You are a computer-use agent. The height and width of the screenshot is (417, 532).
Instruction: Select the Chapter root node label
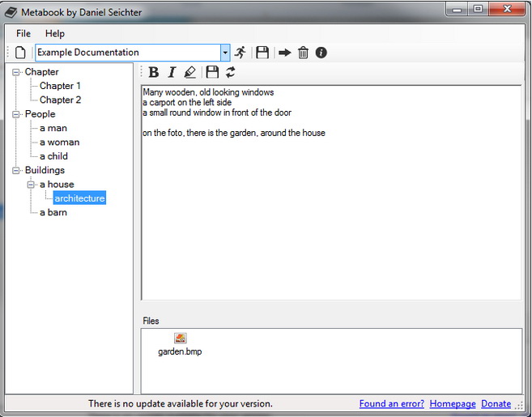pos(42,72)
